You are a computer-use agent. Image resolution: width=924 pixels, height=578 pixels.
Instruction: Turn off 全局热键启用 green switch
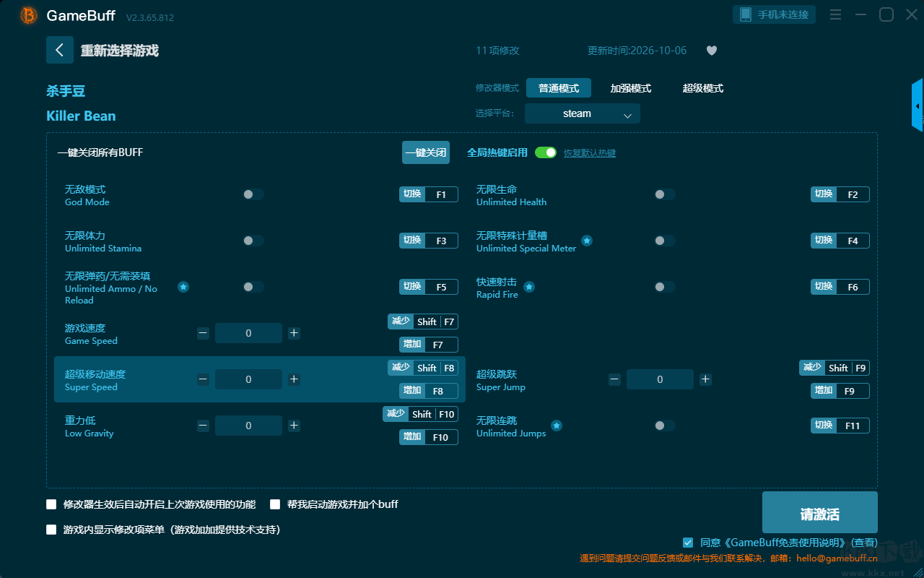point(546,152)
